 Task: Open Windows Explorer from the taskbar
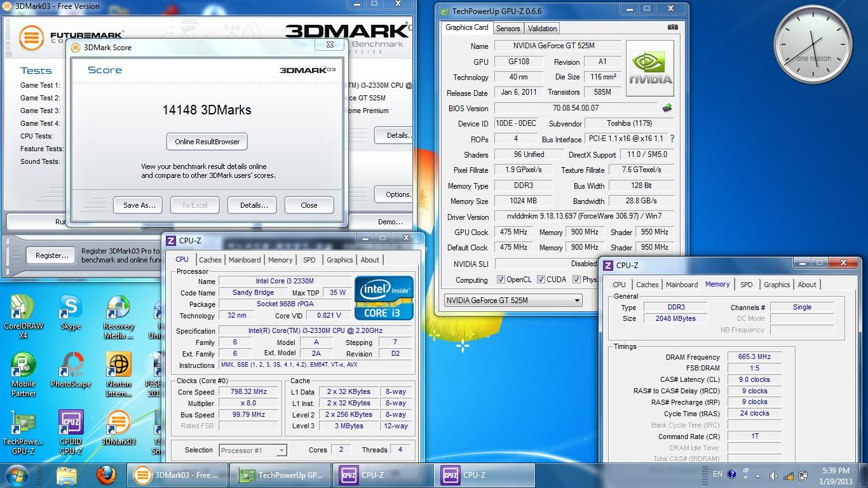point(67,475)
